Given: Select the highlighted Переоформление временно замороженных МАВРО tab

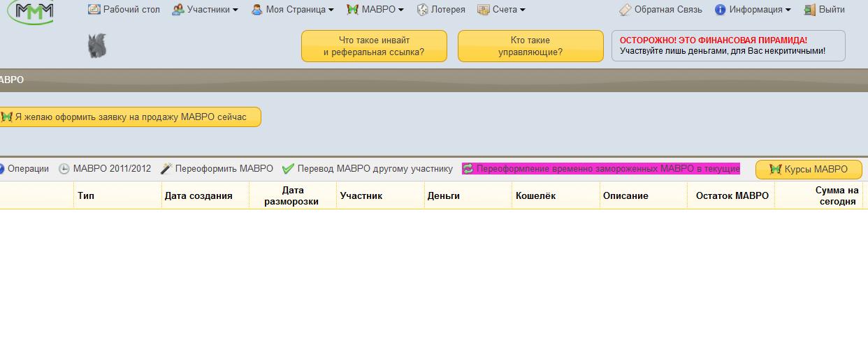Looking at the screenshot, I should coord(601,168).
